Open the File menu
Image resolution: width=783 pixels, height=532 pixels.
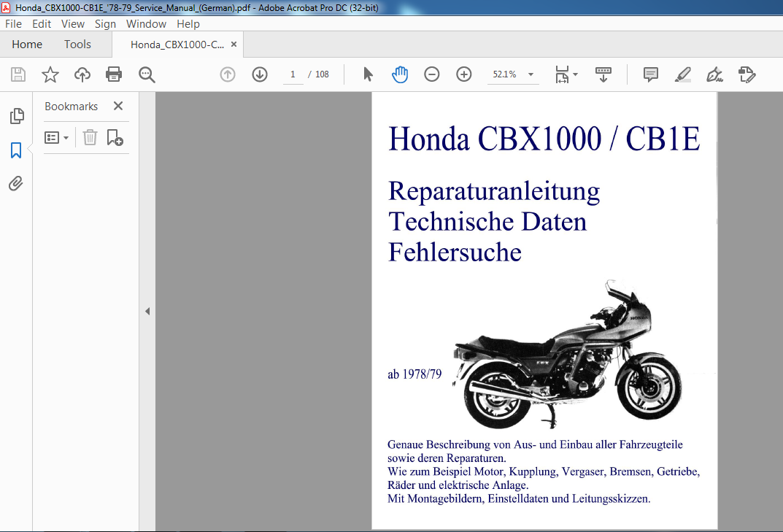13,24
